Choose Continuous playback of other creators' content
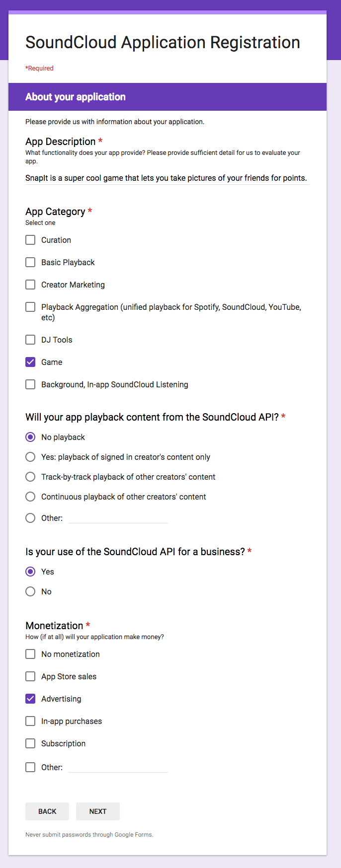Screen dimensions: 341x868 [x=30, y=497]
